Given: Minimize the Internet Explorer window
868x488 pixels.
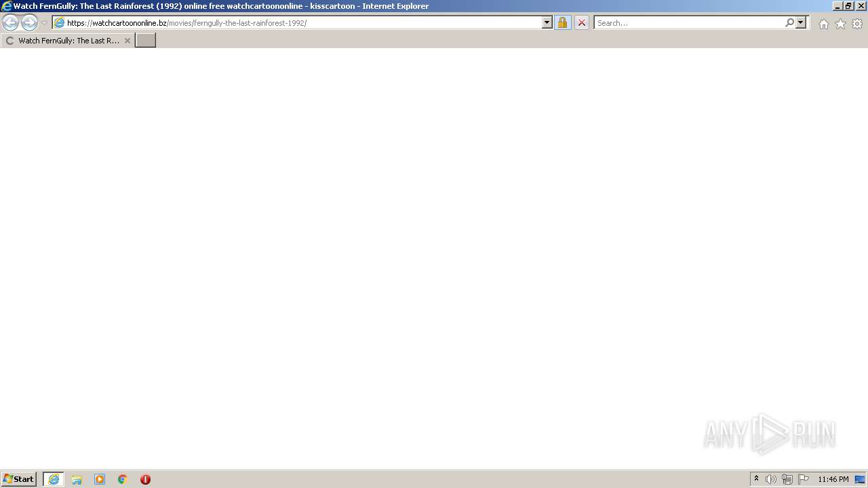Looking at the screenshot, I should [837, 6].
